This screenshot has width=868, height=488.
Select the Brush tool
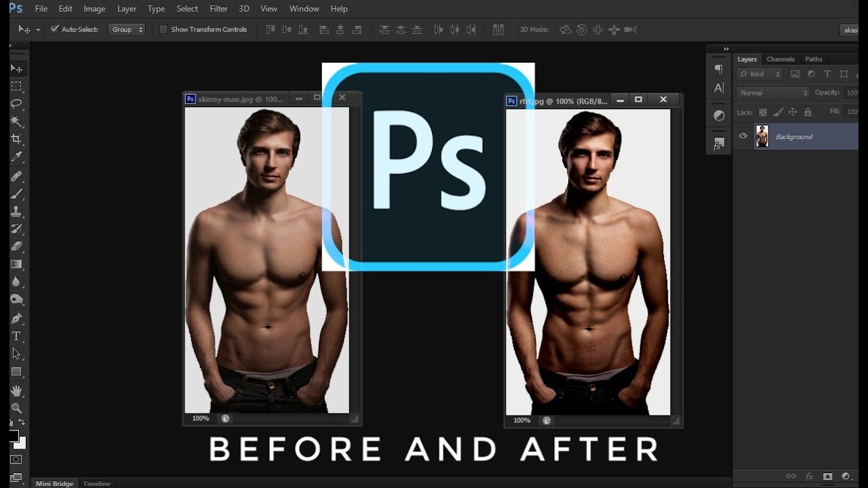[x=16, y=194]
